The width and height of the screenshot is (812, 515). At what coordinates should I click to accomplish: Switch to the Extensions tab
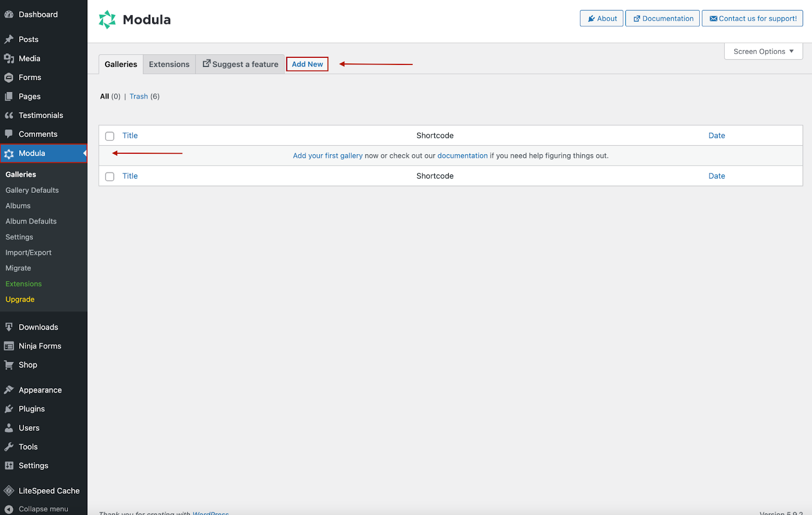point(169,64)
